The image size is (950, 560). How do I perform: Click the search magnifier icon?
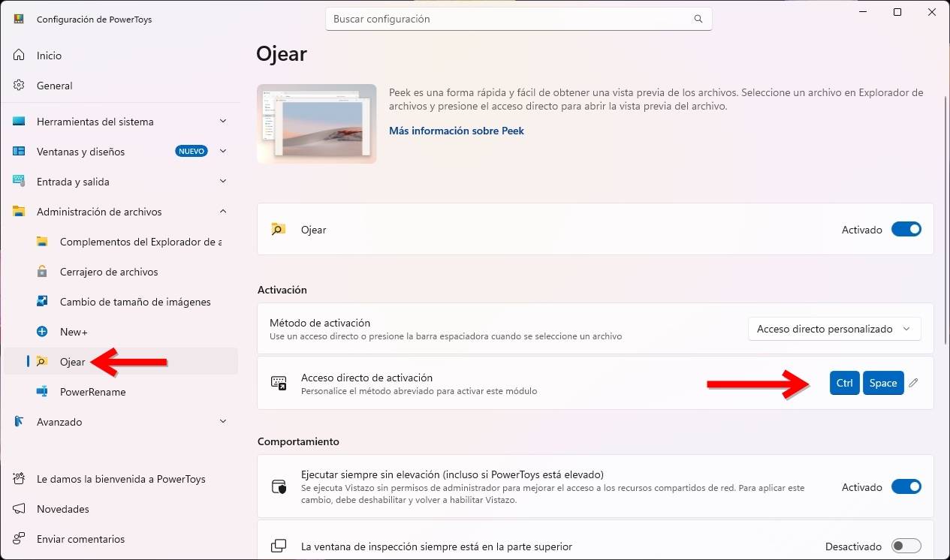coord(698,19)
